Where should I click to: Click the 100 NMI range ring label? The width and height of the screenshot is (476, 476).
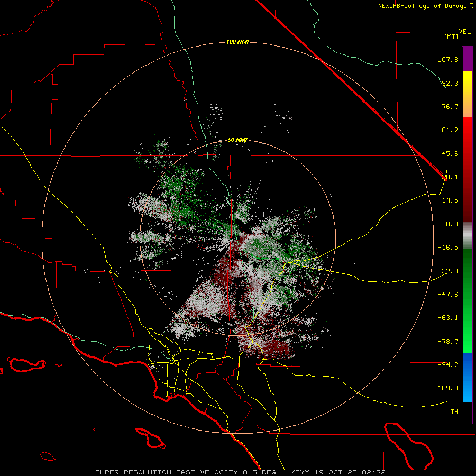tap(237, 42)
